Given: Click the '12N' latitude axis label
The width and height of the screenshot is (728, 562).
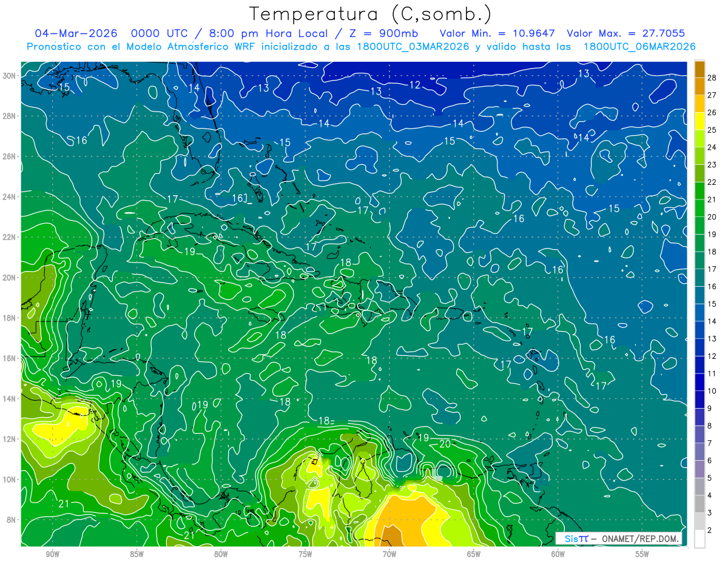Looking at the screenshot, I should coord(10,439).
